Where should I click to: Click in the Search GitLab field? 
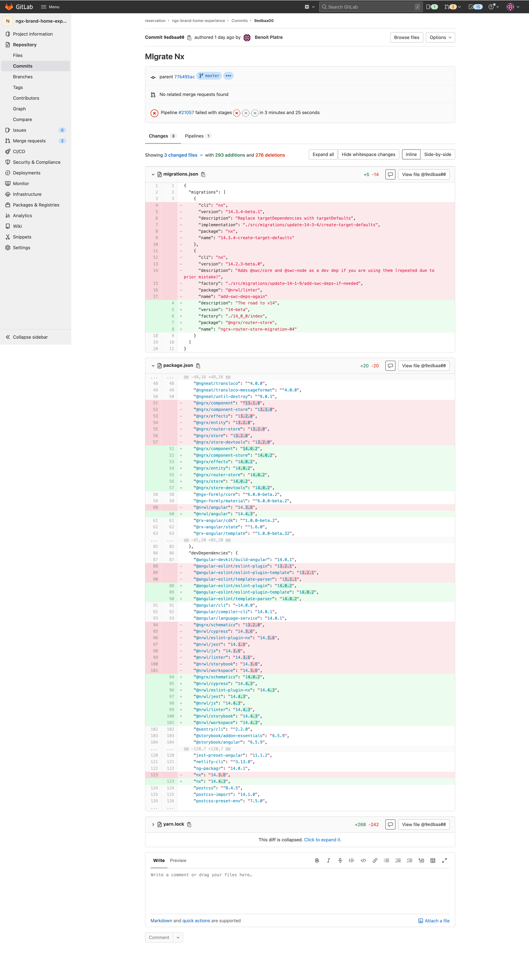pyautogui.click(x=371, y=7)
